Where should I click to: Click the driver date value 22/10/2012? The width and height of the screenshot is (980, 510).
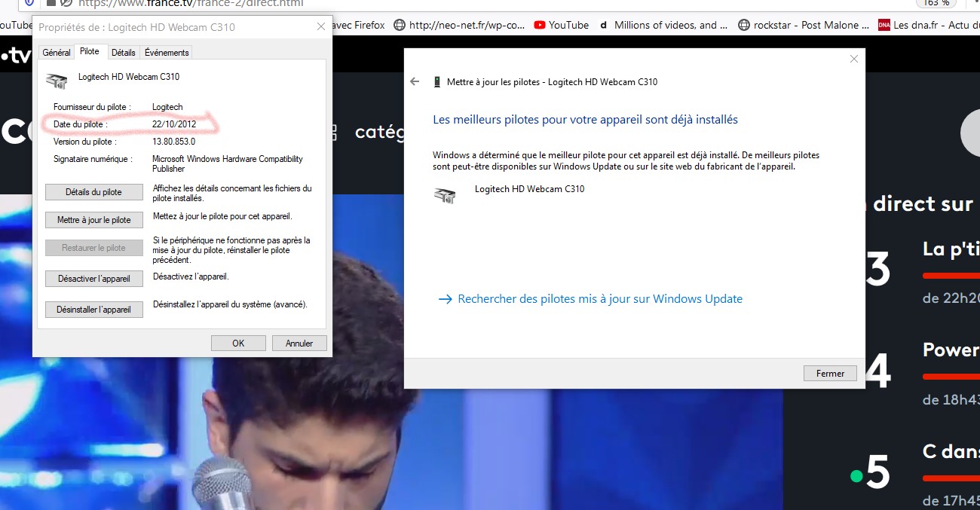click(x=174, y=124)
